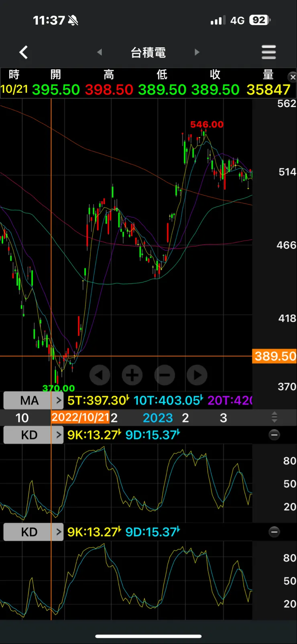This screenshot has height=644, width=297.
Task: Tap the battery indicator in status bar
Action: click(260, 20)
